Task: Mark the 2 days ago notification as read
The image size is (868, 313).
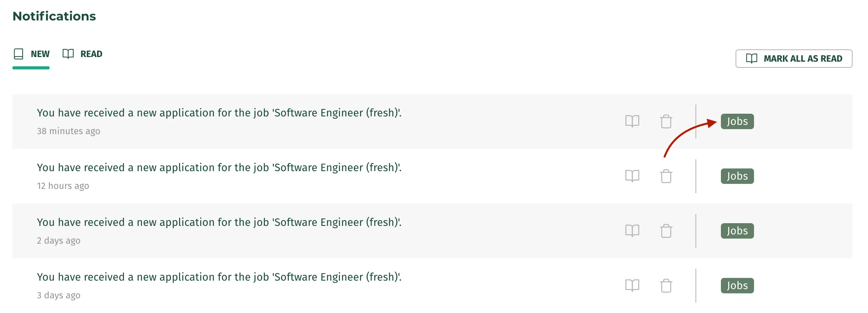Action: (632, 231)
